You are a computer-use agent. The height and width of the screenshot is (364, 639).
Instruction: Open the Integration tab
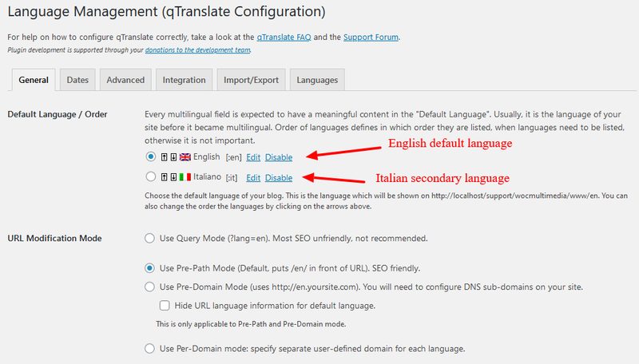tap(184, 80)
